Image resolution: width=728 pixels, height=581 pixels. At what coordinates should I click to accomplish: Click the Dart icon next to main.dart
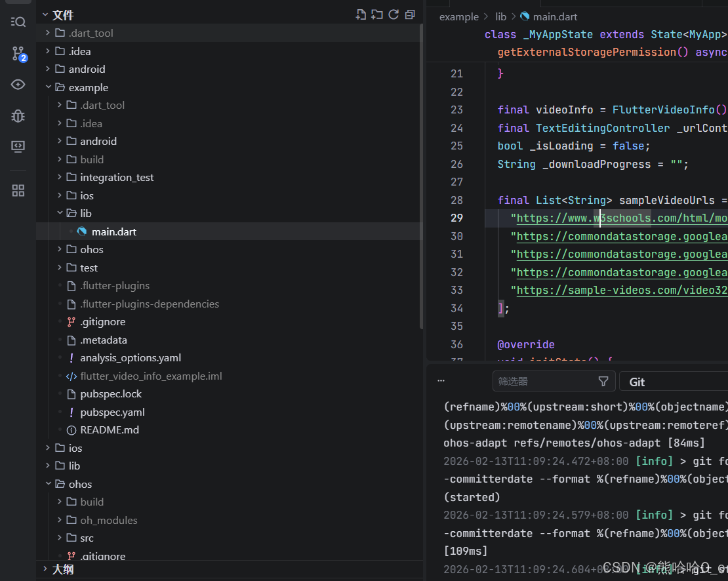pyautogui.click(x=82, y=231)
